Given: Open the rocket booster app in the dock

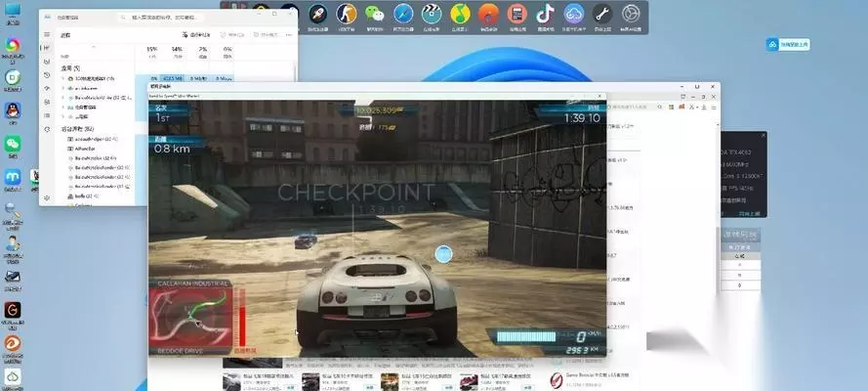Looking at the screenshot, I should [x=318, y=14].
